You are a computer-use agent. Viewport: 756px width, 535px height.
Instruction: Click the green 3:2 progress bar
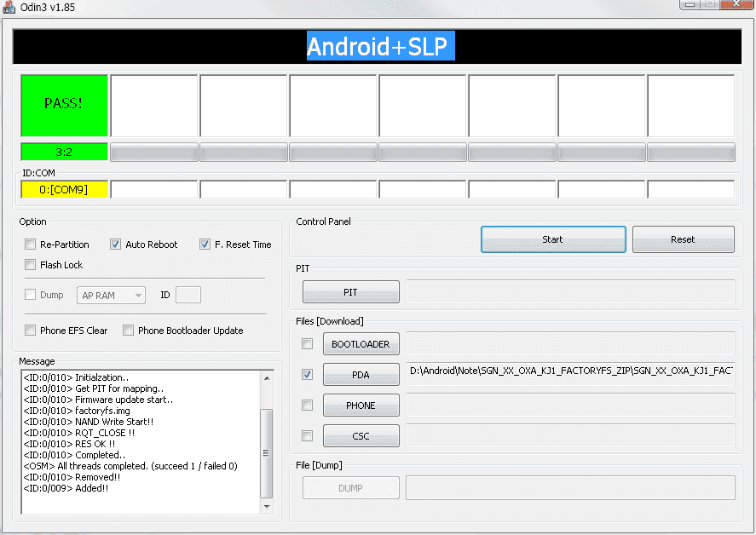point(64,152)
